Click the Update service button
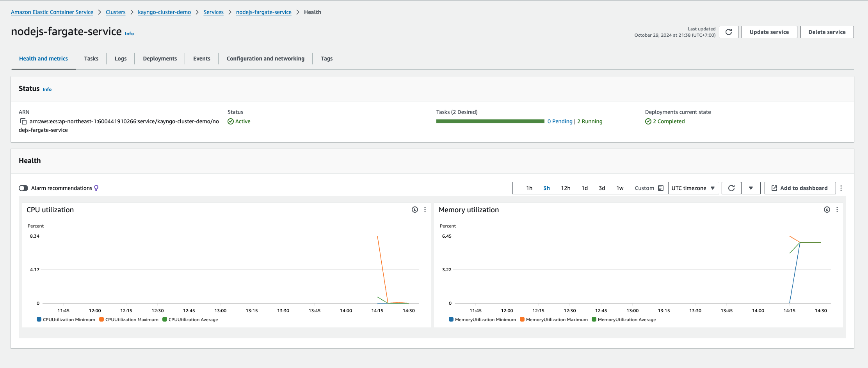The height and width of the screenshot is (368, 868). (769, 32)
